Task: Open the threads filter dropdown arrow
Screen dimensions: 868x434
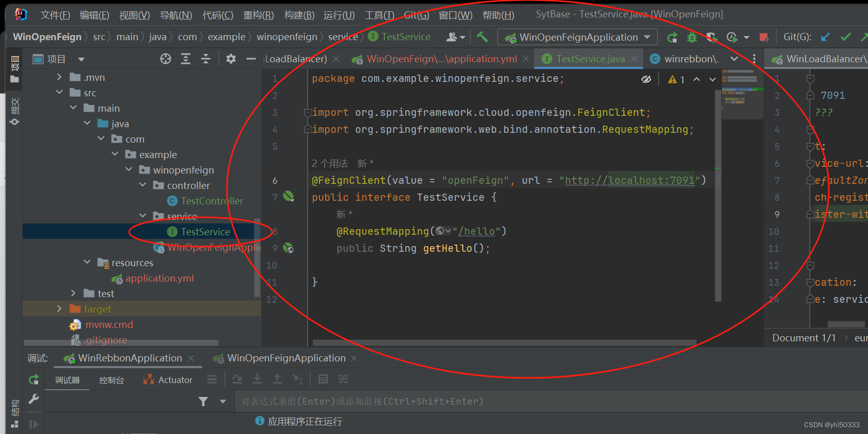Action: pyautogui.click(x=223, y=402)
